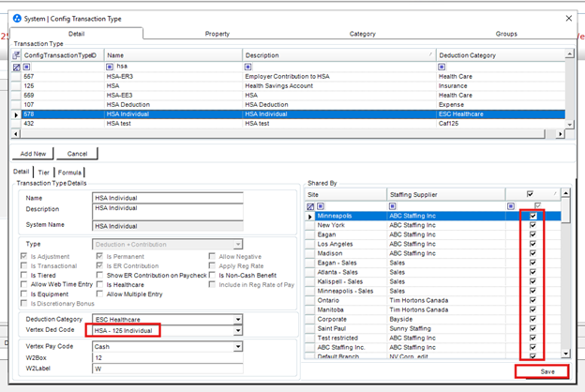Open the Deduction Category dropdown

pos(238,320)
